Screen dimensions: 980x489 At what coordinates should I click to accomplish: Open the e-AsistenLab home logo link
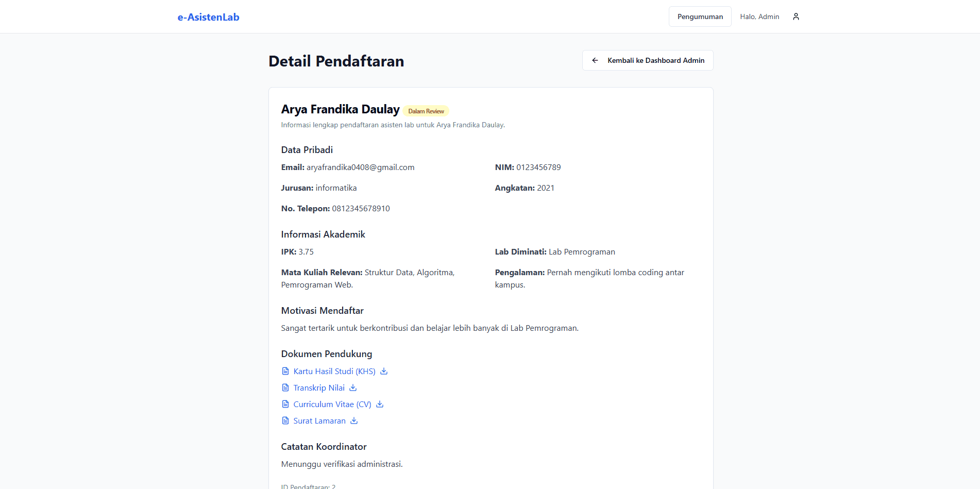click(x=209, y=17)
